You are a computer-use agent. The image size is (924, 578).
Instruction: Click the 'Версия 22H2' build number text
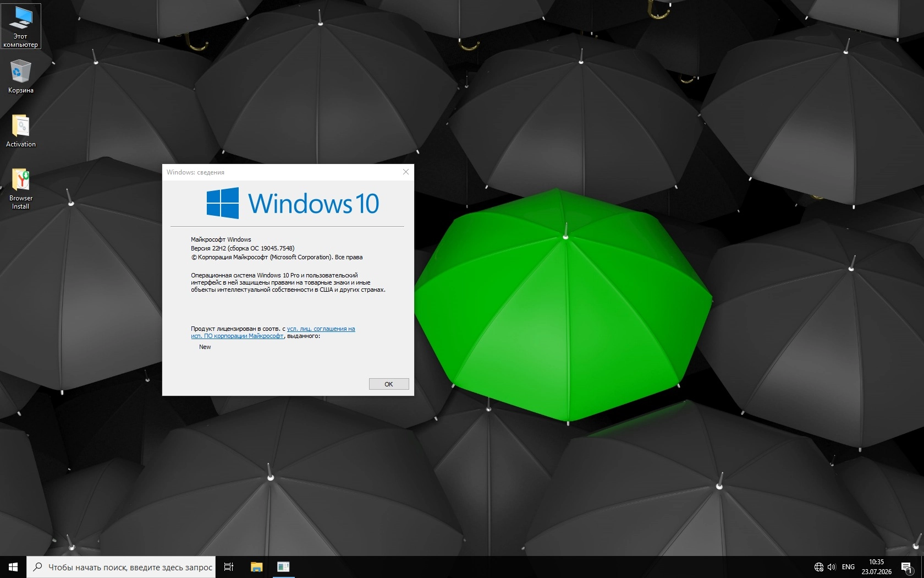coord(243,248)
